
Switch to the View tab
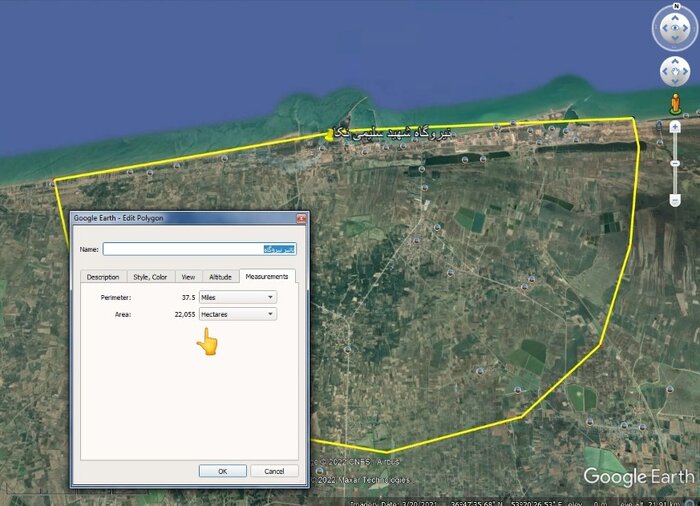point(188,277)
